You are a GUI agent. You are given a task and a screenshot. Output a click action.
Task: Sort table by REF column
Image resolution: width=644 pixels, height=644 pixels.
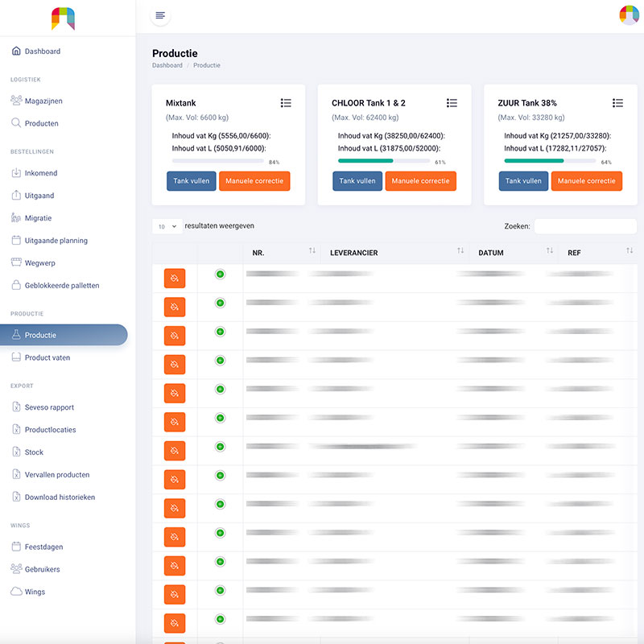597,253
